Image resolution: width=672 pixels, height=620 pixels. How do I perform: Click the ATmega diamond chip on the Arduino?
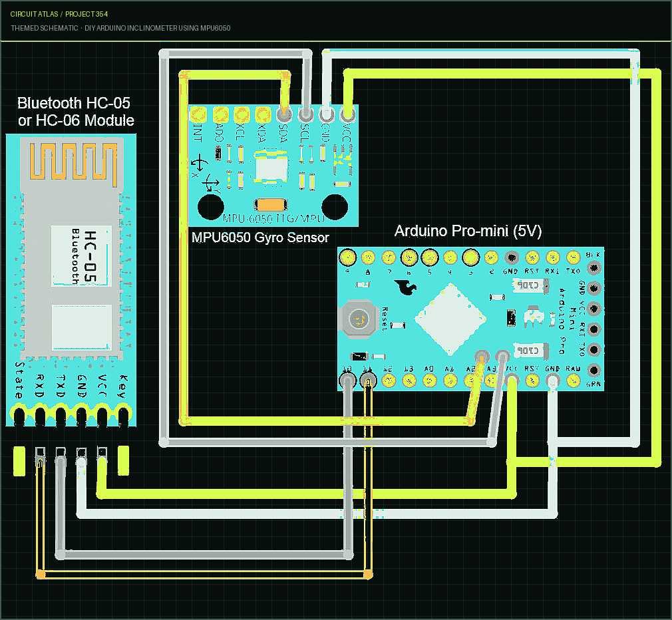(x=450, y=319)
